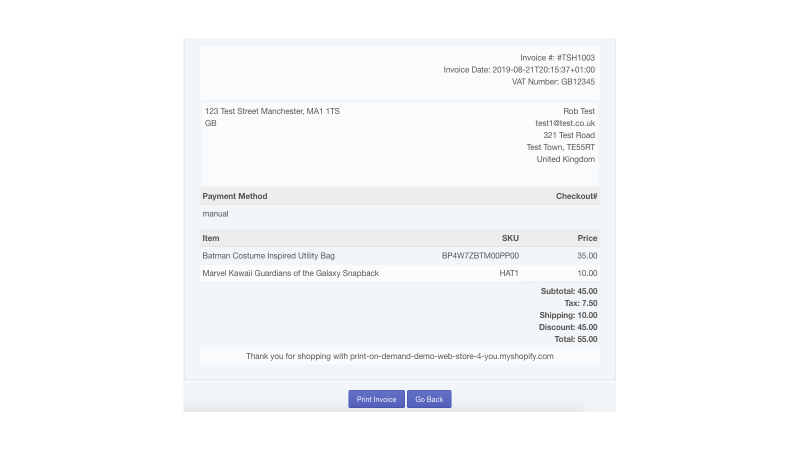Click the VAT Number GB12345

tap(553, 82)
